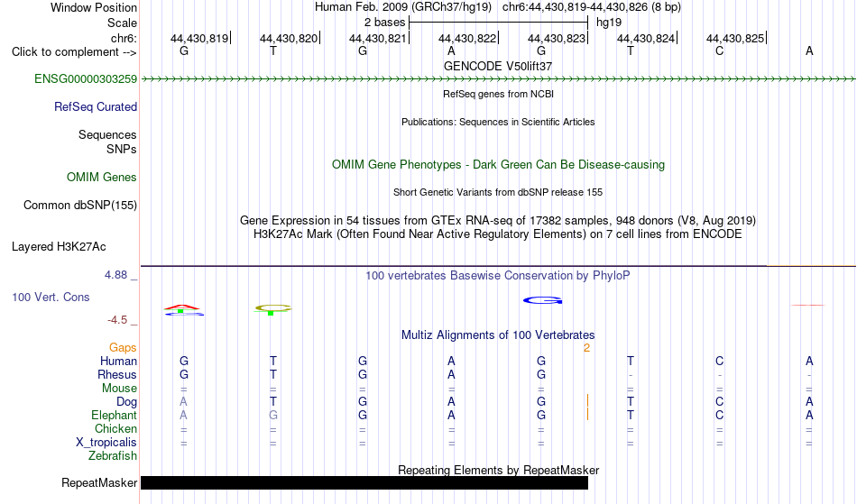Click 'RefSeq genes from NCBI' title
Viewport: 857px width, 504px height.
[499, 94]
